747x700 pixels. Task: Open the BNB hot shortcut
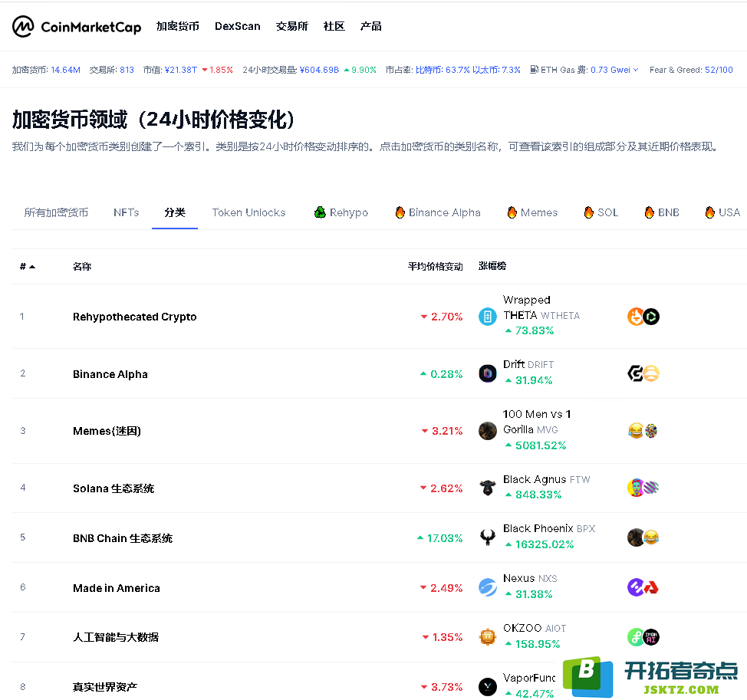click(x=662, y=212)
